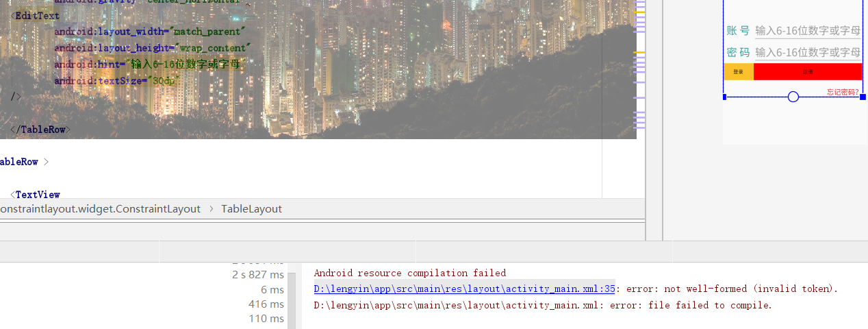Click the <EditText tag line in code
Screen dimensions: 868x329
click(35, 15)
